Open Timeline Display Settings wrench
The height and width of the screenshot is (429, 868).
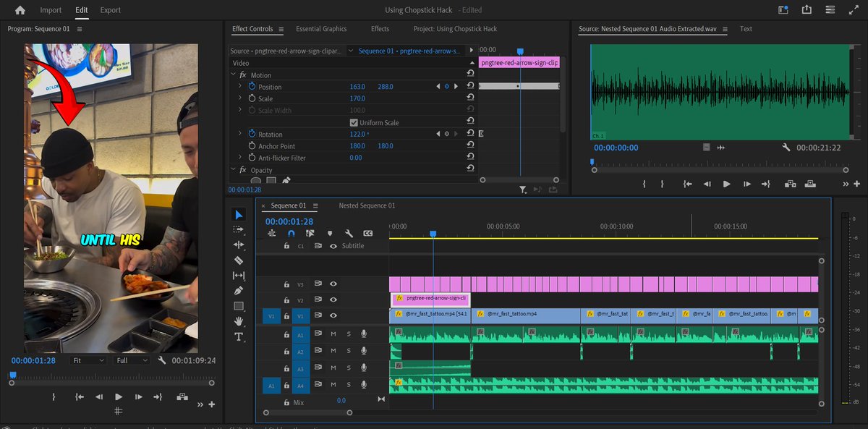click(x=349, y=234)
